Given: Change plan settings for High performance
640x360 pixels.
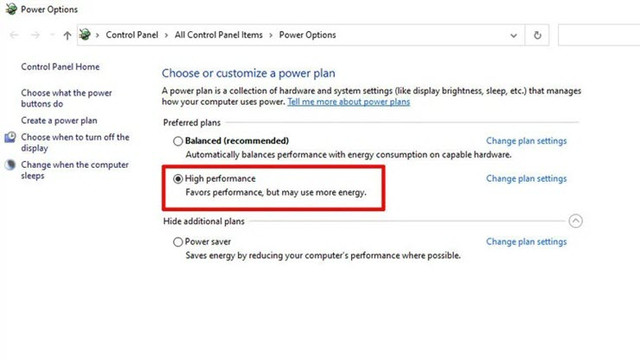Looking at the screenshot, I should [x=526, y=179].
